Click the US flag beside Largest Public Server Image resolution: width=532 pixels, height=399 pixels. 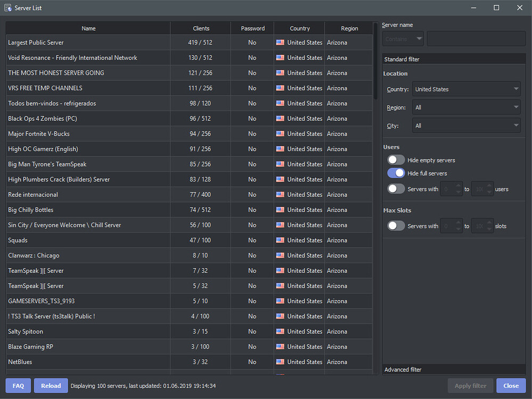click(281, 43)
